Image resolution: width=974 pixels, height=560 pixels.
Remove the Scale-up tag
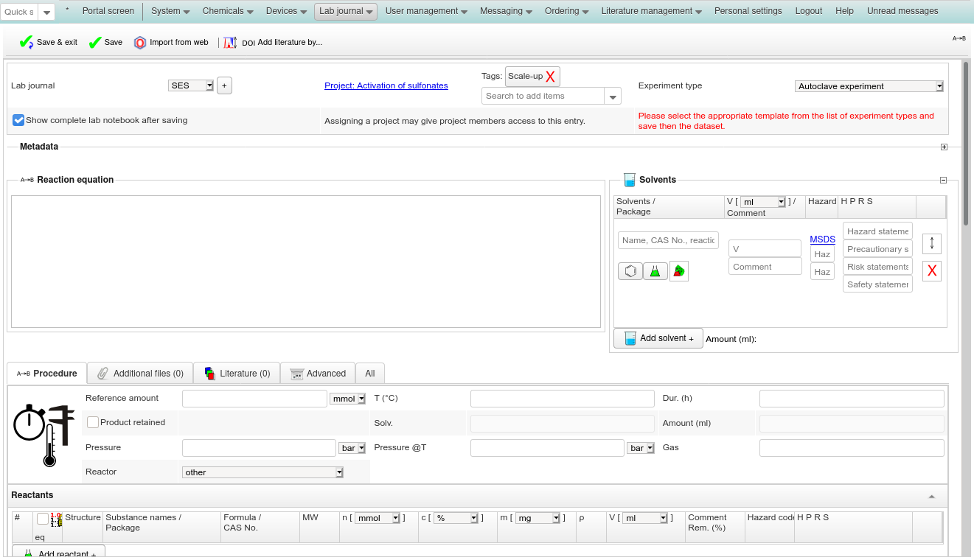tap(550, 77)
